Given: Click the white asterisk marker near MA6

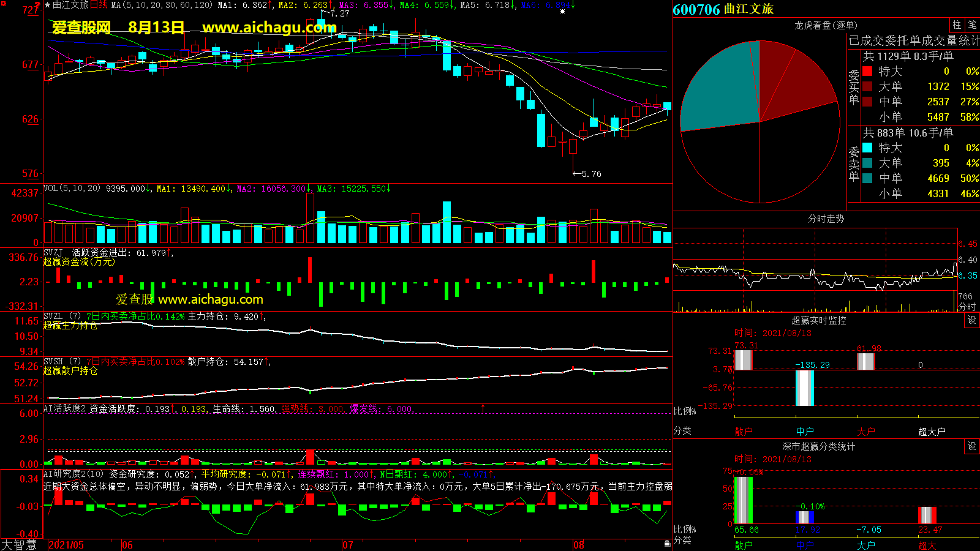Looking at the screenshot, I should 562,11.
